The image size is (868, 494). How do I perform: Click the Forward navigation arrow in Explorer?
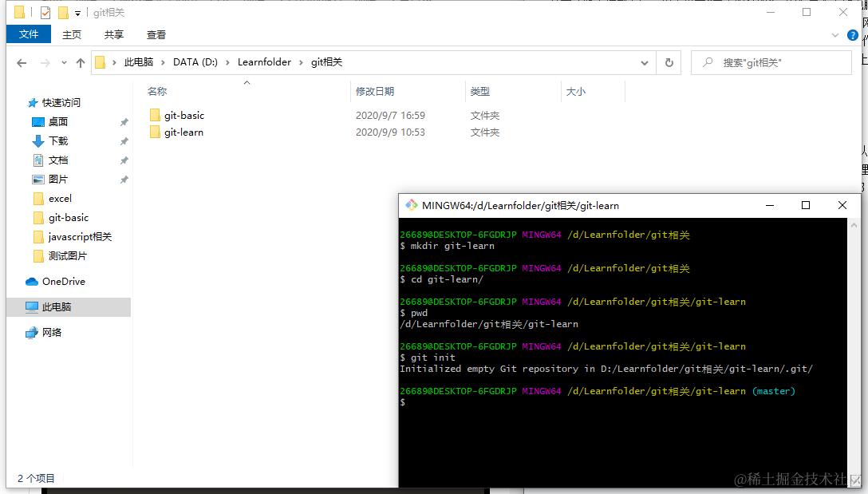[45, 62]
